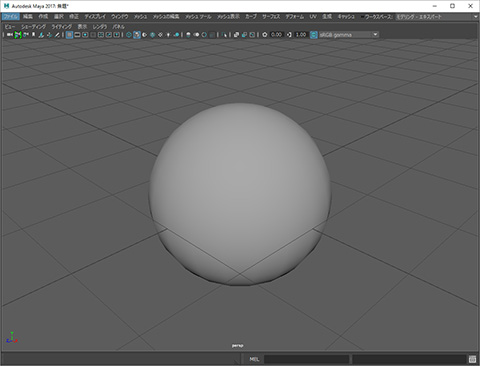Click the X-Ray Joints icon
This screenshot has height=366, width=480.
(252, 35)
